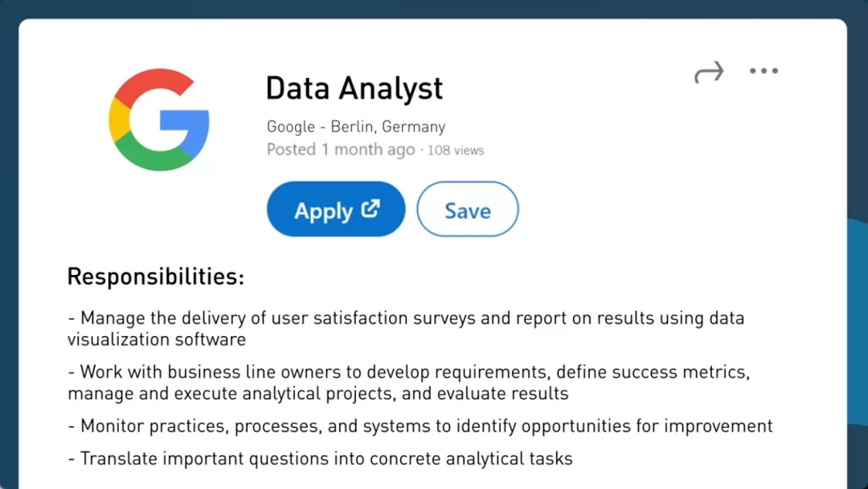
Task: Click the visualization software line of text
Action: 157,339
